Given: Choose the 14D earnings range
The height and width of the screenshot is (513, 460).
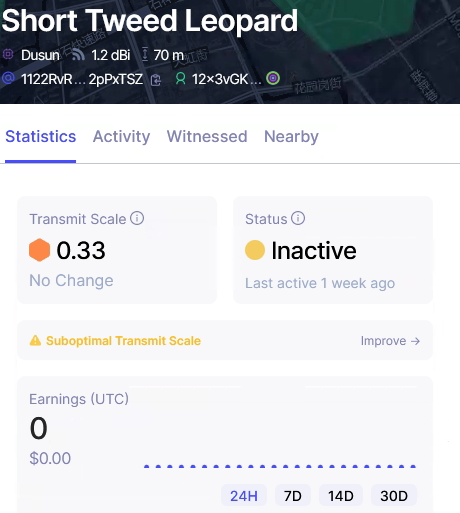Looking at the screenshot, I should click(x=341, y=496).
